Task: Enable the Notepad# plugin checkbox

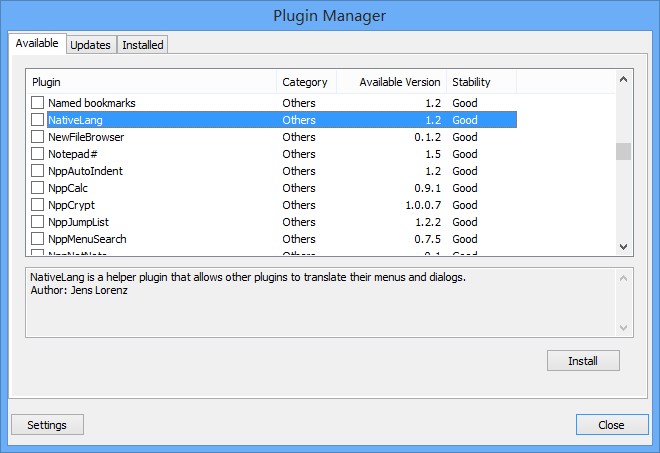Action: coord(37,154)
